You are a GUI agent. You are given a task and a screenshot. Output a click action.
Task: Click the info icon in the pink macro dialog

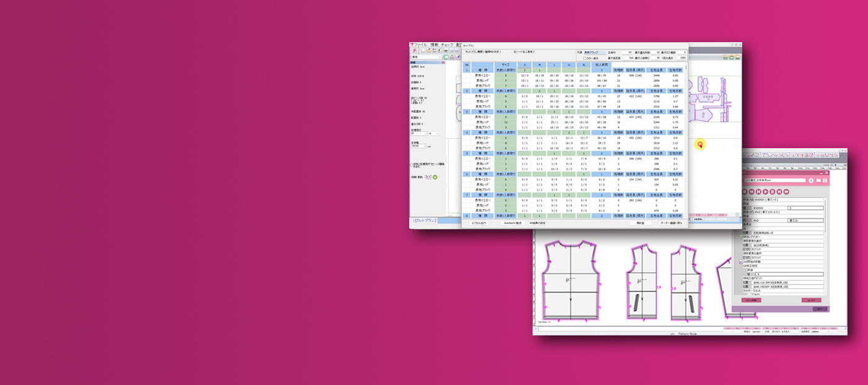click(810, 180)
